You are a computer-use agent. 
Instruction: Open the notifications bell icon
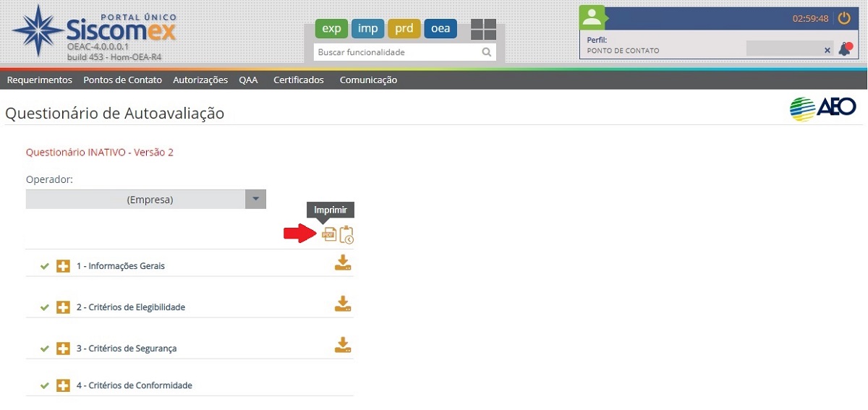click(845, 49)
